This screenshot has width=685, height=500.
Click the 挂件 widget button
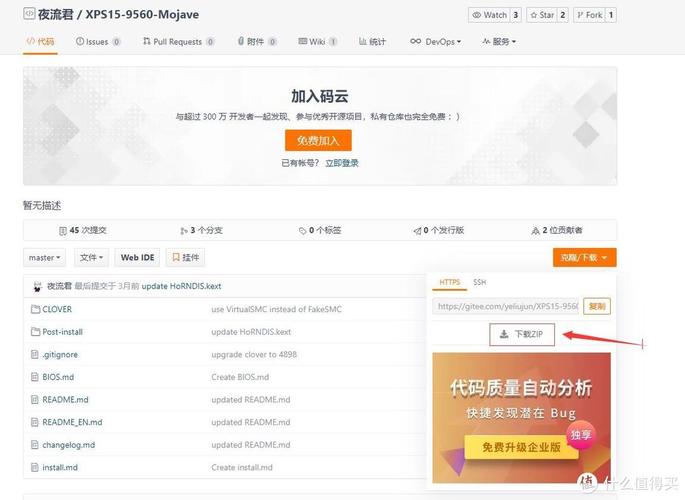click(186, 258)
